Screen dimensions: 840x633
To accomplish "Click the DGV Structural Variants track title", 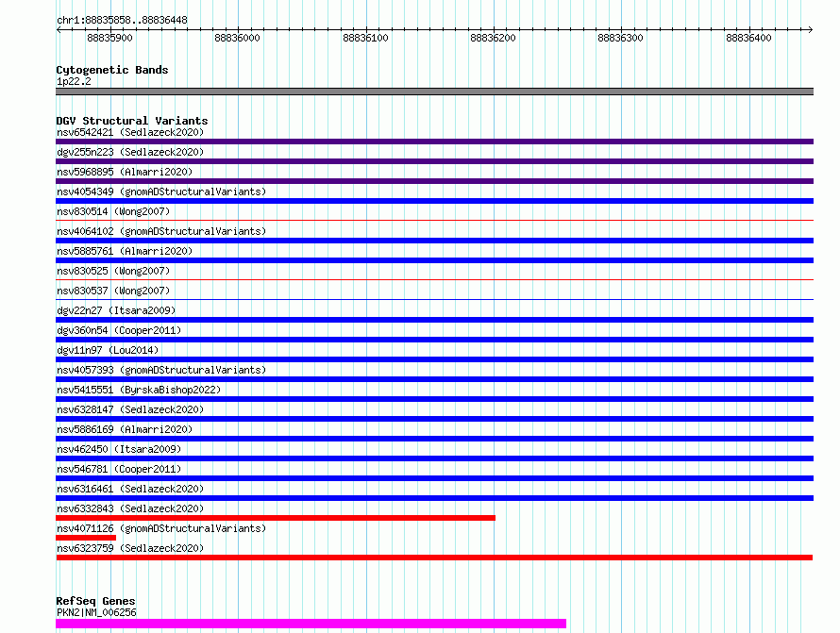I will pyautogui.click(x=132, y=121).
